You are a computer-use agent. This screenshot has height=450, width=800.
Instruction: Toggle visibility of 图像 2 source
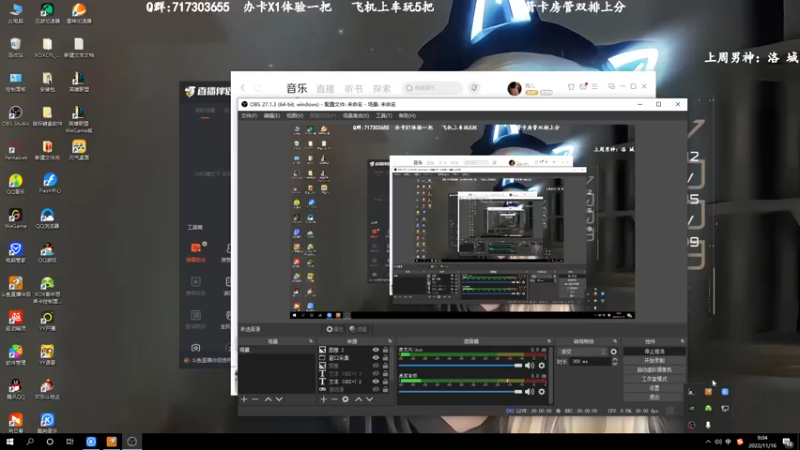click(376, 350)
